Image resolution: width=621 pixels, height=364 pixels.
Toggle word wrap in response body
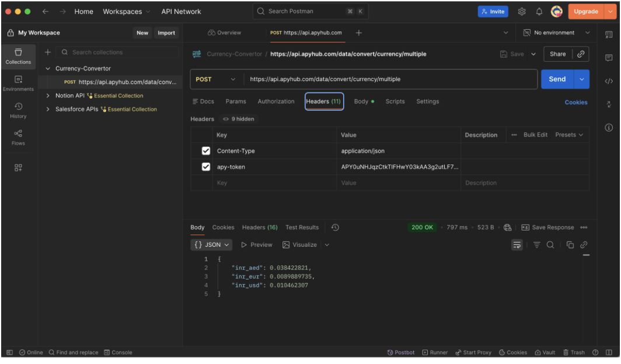click(517, 245)
